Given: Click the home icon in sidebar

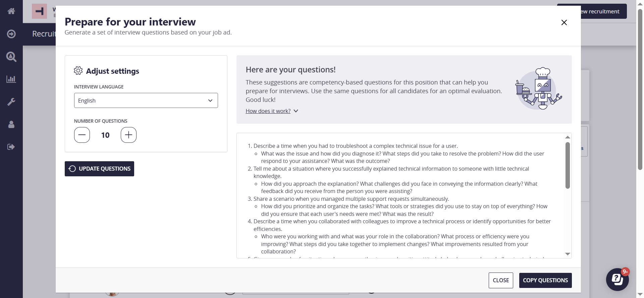Looking at the screenshot, I should tap(11, 11).
